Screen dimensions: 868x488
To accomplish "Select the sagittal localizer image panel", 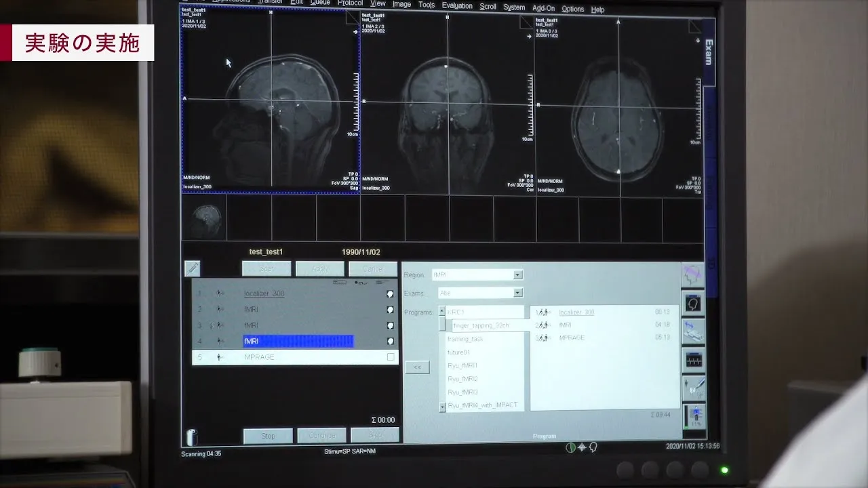I will [271, 100].
